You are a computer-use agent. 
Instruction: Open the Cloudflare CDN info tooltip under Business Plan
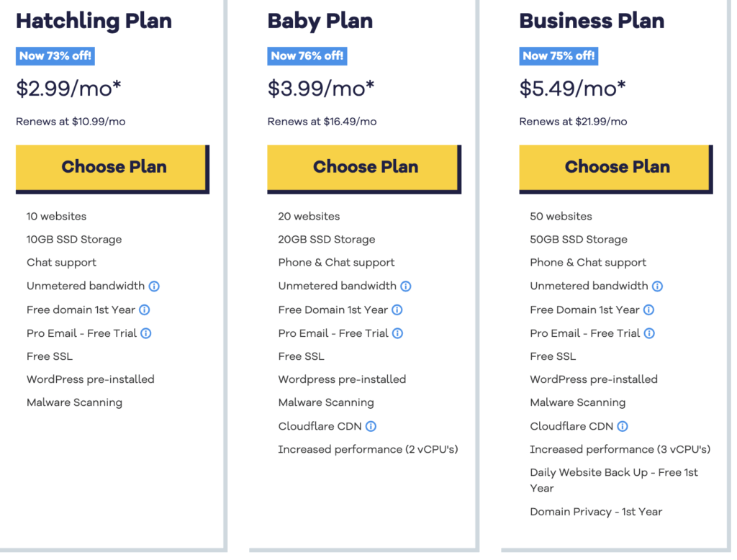coord(622,426)
